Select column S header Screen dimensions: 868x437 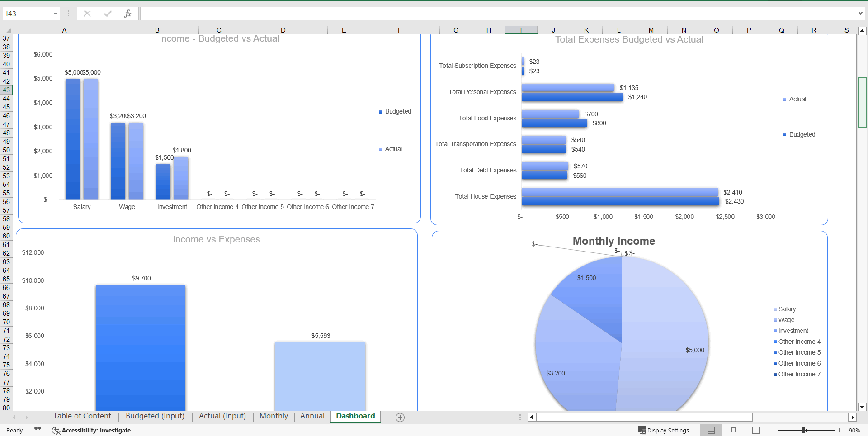click(846, 30)
